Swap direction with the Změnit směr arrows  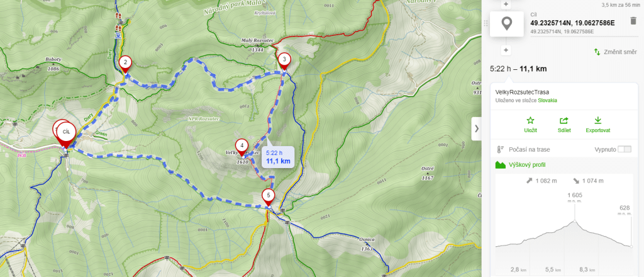click(597, 52)
